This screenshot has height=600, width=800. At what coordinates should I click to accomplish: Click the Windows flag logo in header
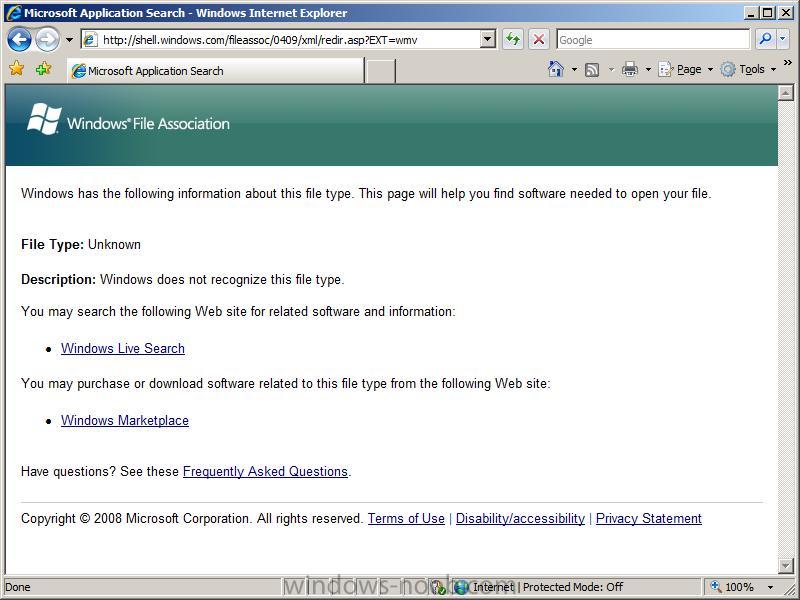pyautogui.click(x=44, y=119)
